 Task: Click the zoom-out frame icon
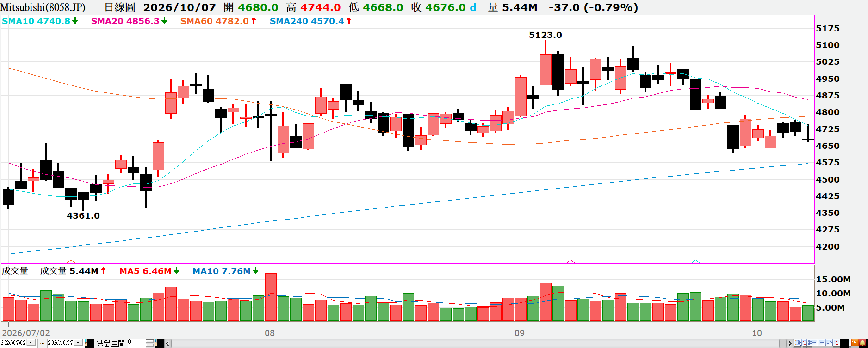click(812, 342)
